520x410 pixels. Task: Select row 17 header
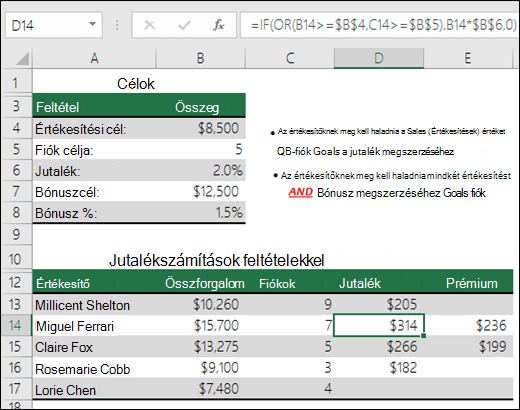(16, 389)
